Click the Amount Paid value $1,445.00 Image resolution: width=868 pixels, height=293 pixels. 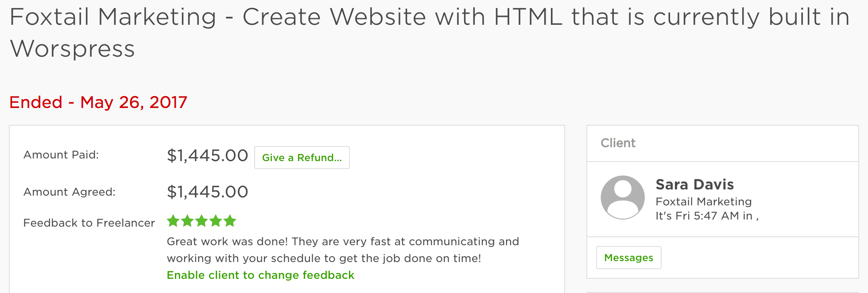tap(207, 156)
